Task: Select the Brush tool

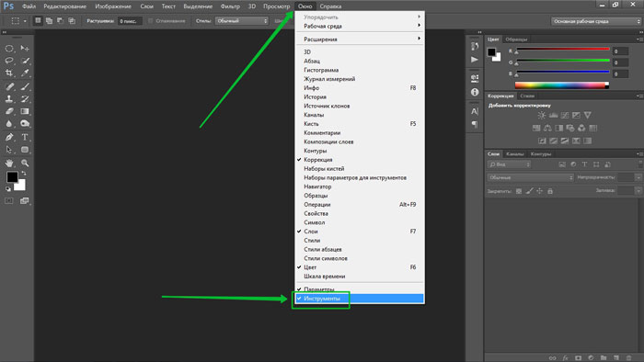Action: click(x=25, y=86)
